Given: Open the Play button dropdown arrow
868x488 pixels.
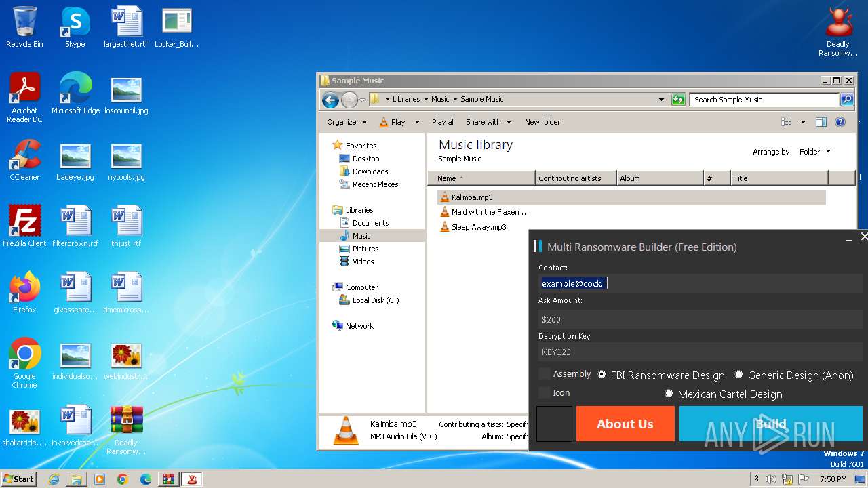Looking at the screenshot, I should [417, 122].
